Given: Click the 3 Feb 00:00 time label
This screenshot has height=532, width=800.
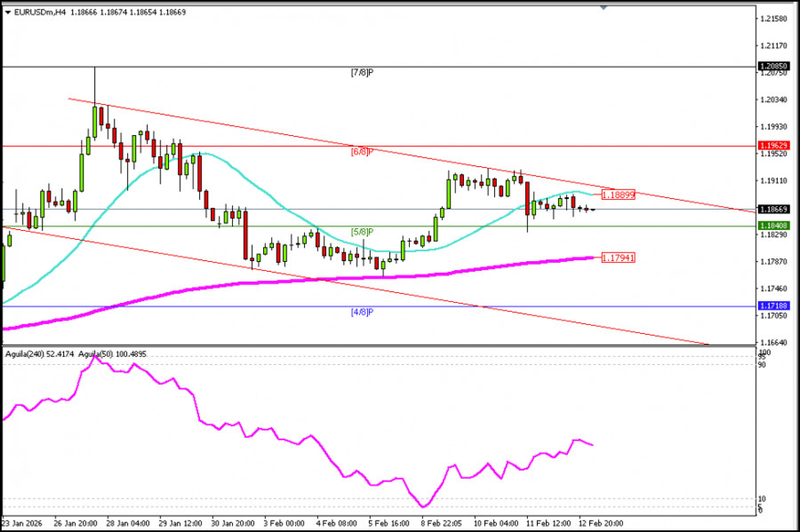Looking at the screenshot, I should 284,523.
